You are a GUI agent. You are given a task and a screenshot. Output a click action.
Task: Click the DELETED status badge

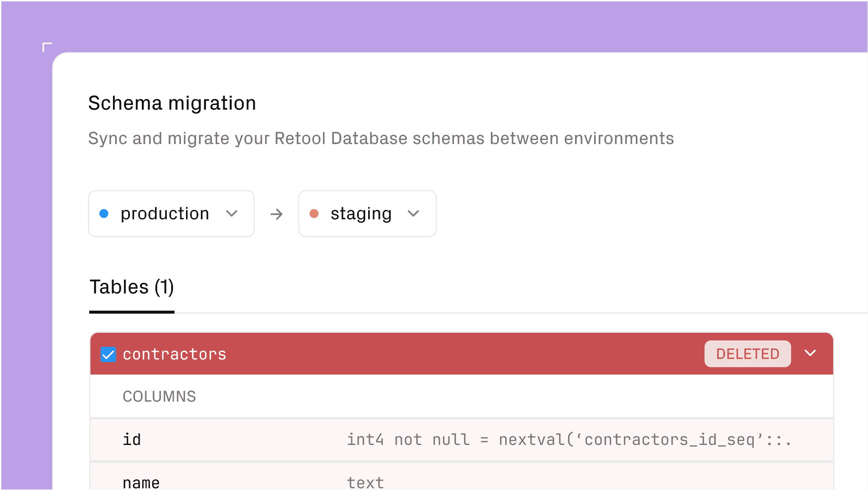747,354
